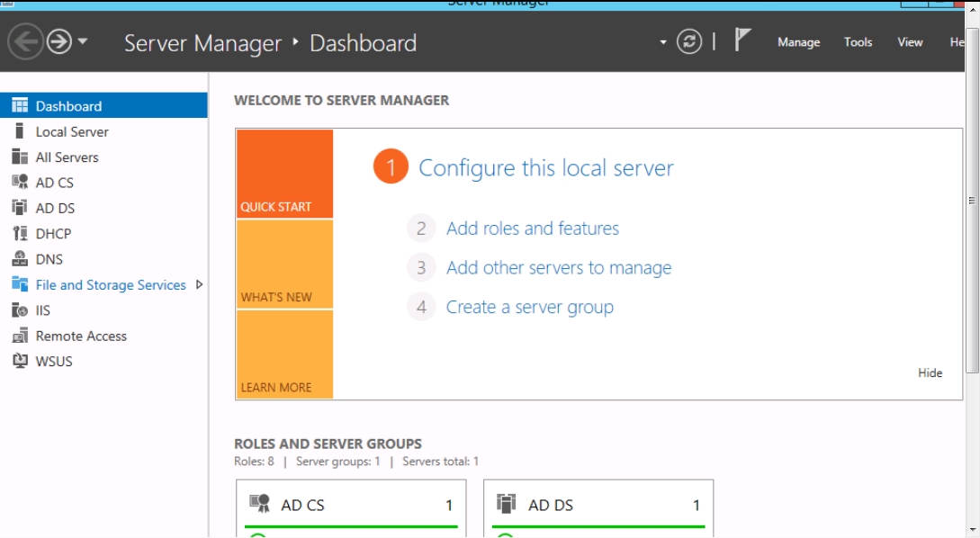
Task: Open dropdown arrow left of refresh
Action: [662, 42]
